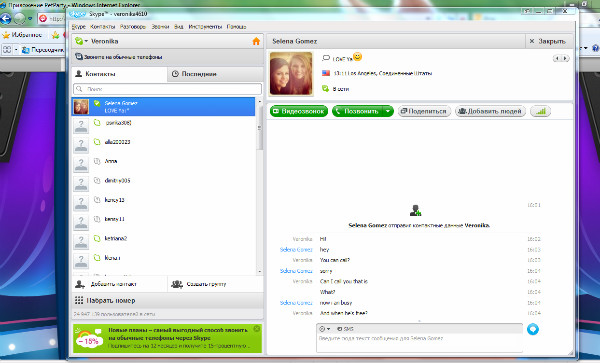
Task: Check the call quality signal bars icon
Action: pos(540,111)
